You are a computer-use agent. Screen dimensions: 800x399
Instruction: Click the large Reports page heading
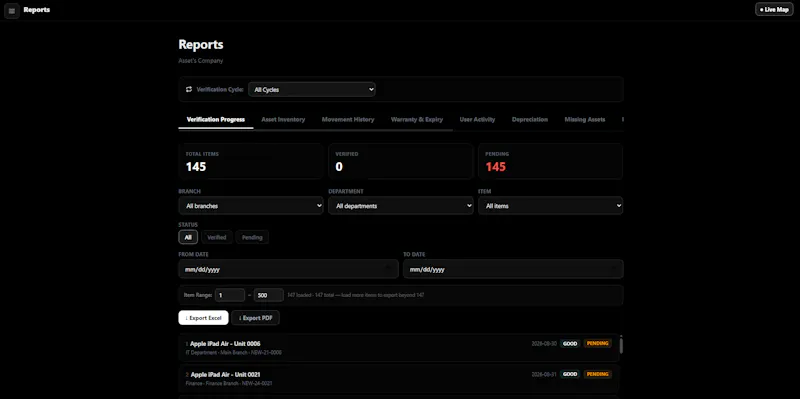201,44
